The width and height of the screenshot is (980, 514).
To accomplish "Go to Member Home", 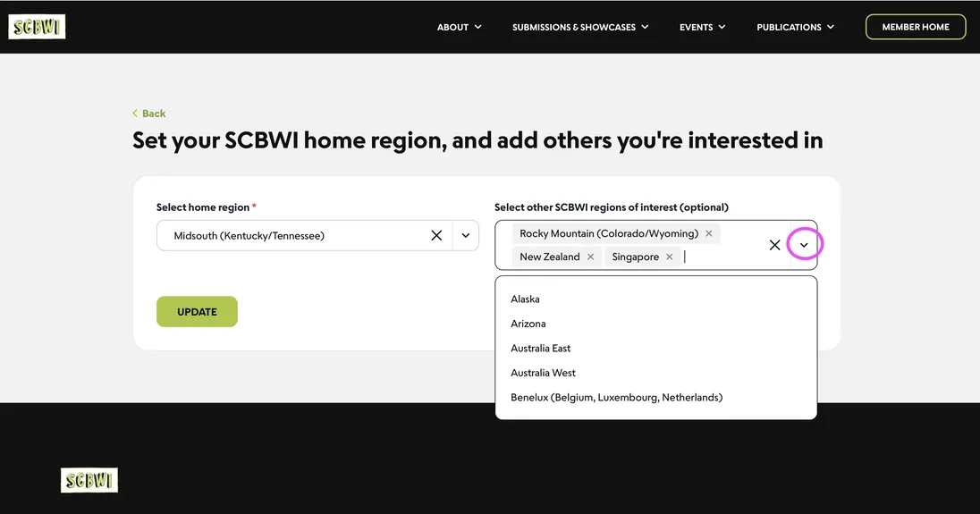I will [916, 27].
